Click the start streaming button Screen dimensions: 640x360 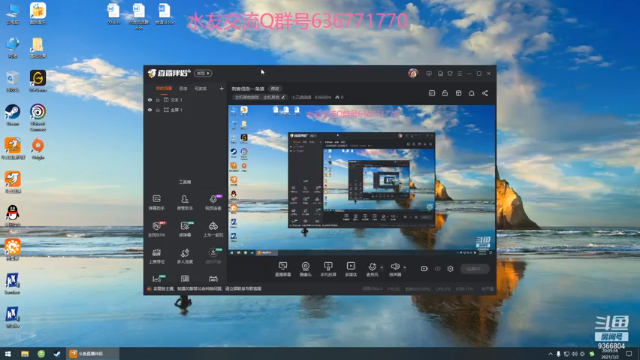475,269
